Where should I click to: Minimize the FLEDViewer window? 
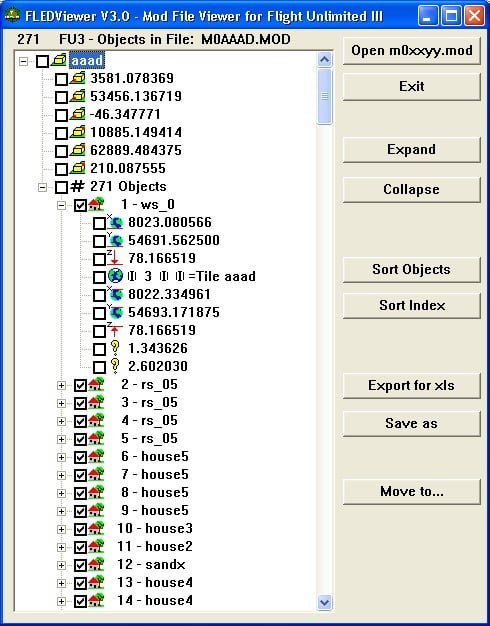click(428, 16)
